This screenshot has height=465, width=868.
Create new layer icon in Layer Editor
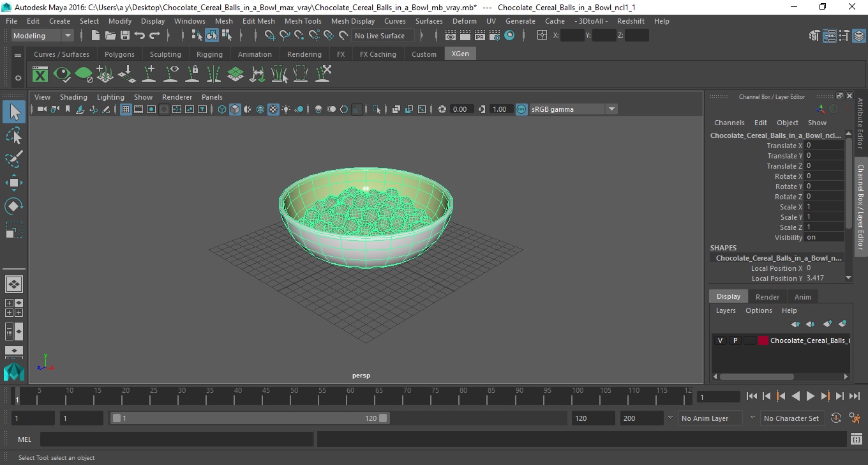click(x=828, y=324)
